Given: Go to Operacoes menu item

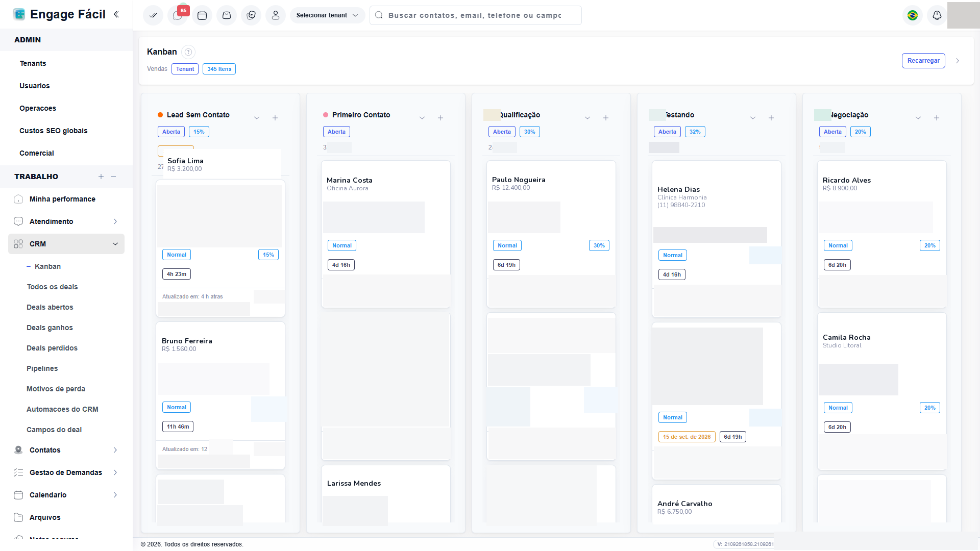Looking at the screenshot, I should tap(38, 108).
